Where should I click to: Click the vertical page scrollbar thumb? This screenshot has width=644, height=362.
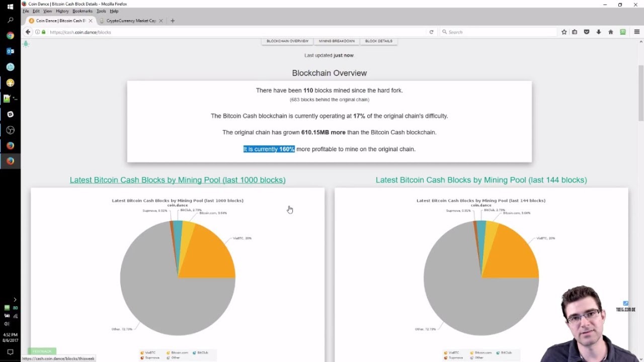[x=641, y=93]
